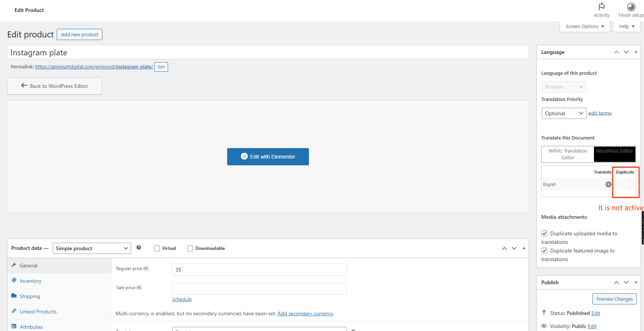
Task: Click the Preview Changes button
Action: tap(614, 299)
